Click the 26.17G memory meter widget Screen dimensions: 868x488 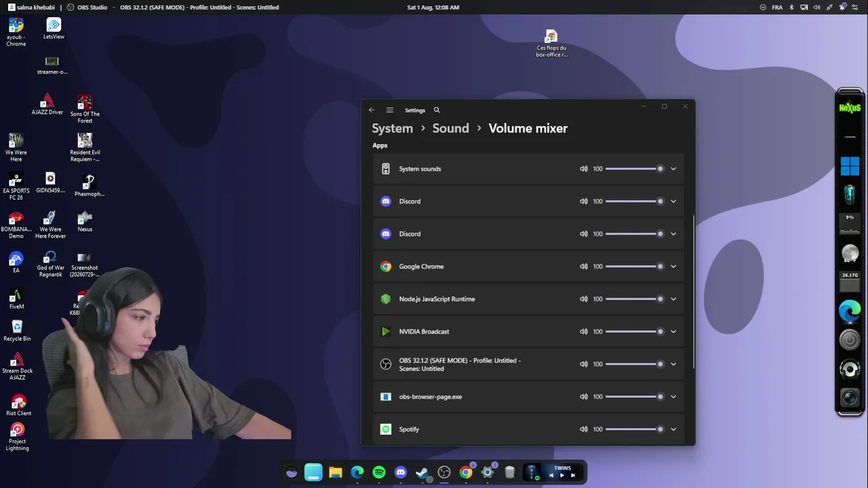coord(850,282)
